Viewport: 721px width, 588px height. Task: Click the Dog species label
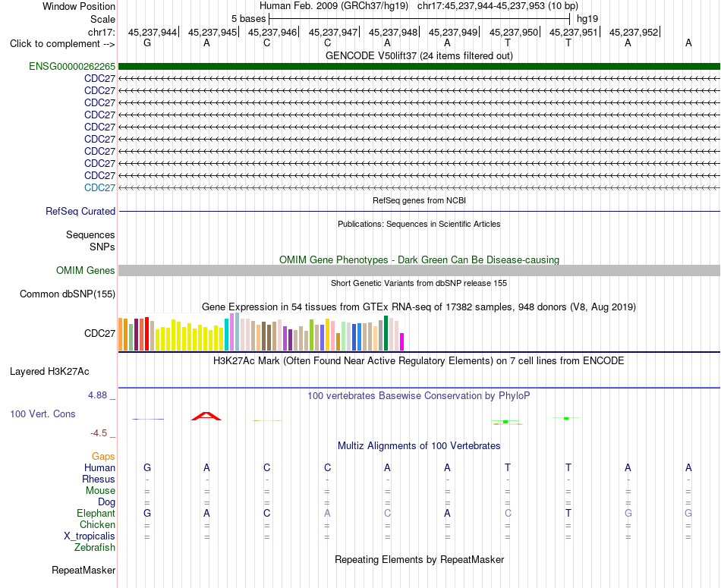(x=106, y=502)
